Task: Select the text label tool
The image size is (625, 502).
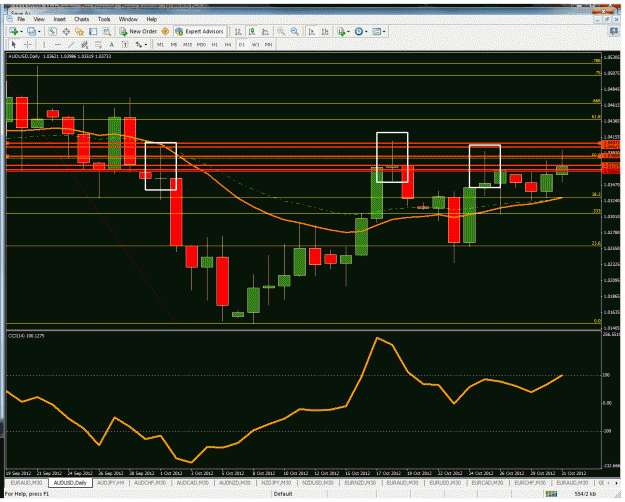Action: [x=125, y=44]
